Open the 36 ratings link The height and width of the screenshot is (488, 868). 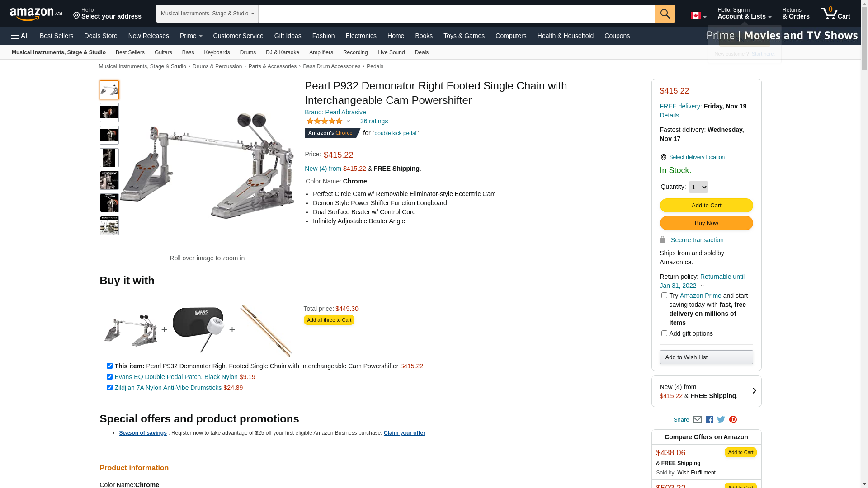pyautogui.click(x=374, y=121)
